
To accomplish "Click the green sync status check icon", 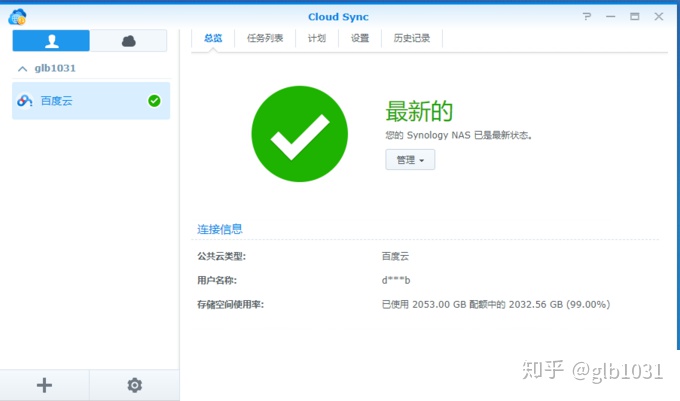I will [154, 101].
